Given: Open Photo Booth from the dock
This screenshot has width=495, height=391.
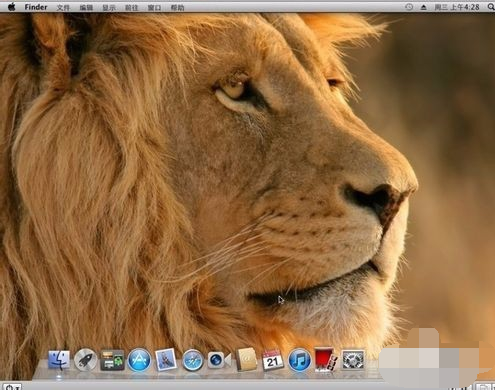Looking at the screenshot, I should (326, 360).
